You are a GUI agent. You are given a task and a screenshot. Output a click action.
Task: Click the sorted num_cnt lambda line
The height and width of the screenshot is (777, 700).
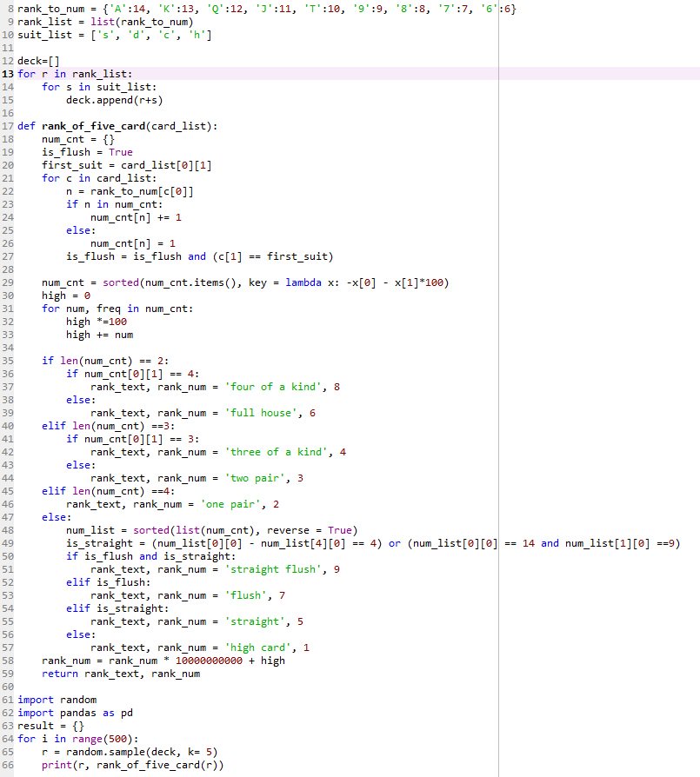245,282
